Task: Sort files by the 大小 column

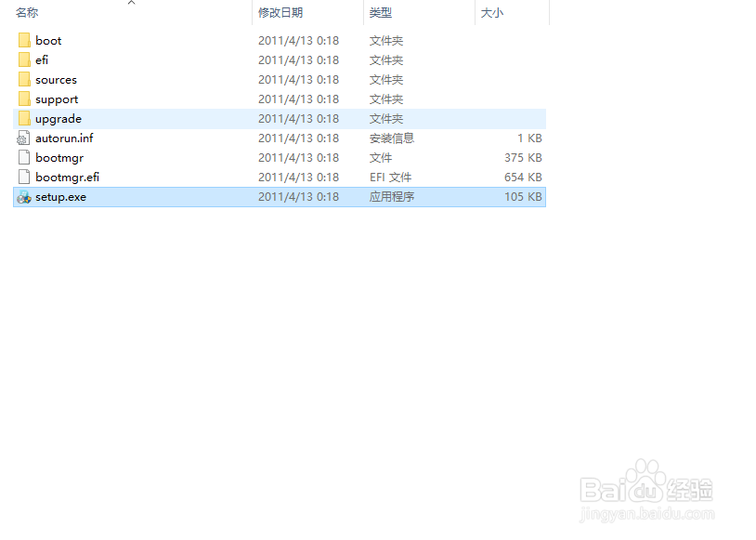Action: tap(491, 13)
